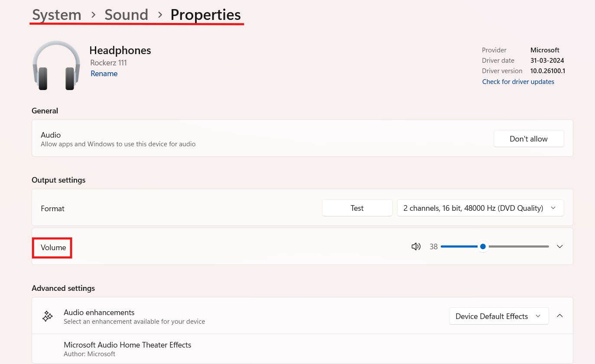Open the Device Default Effects dropdown
Viewport: 595px width, 364px height.
(498, 316)
